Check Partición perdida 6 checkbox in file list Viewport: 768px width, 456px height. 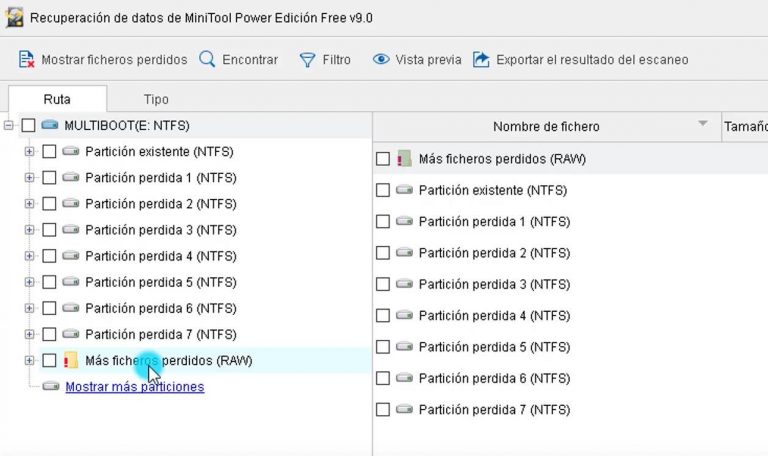click(383, 378)
